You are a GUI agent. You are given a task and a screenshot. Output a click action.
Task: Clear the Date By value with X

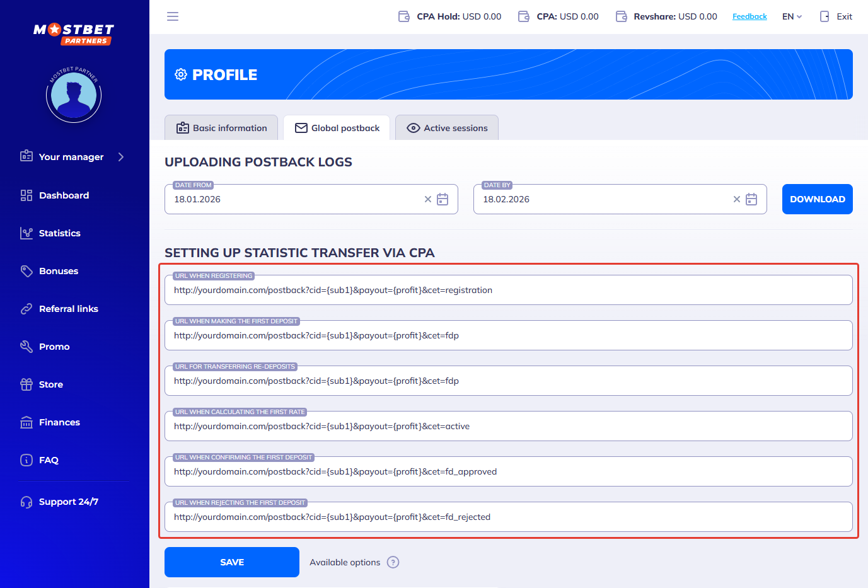point(736,199)
